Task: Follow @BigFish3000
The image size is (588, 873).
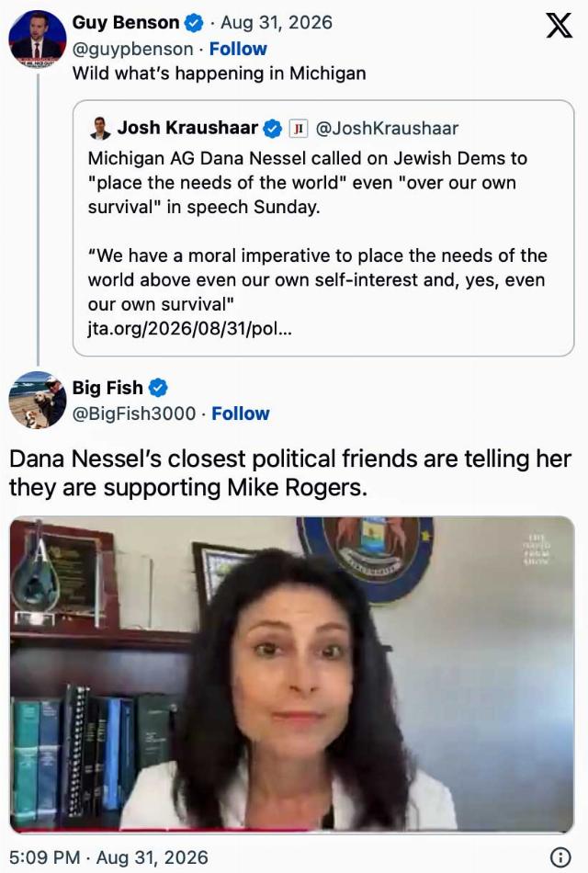Action: point(241,414)
